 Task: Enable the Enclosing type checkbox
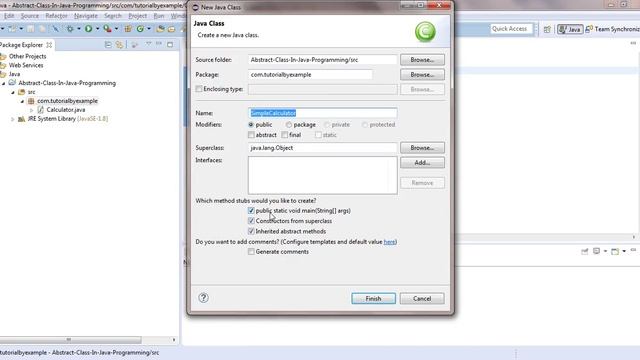click(199, 89)
